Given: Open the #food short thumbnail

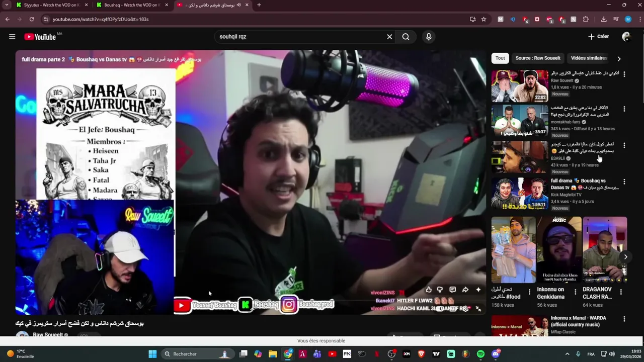Looking at the screenshot, I should (x=514, y=250).
